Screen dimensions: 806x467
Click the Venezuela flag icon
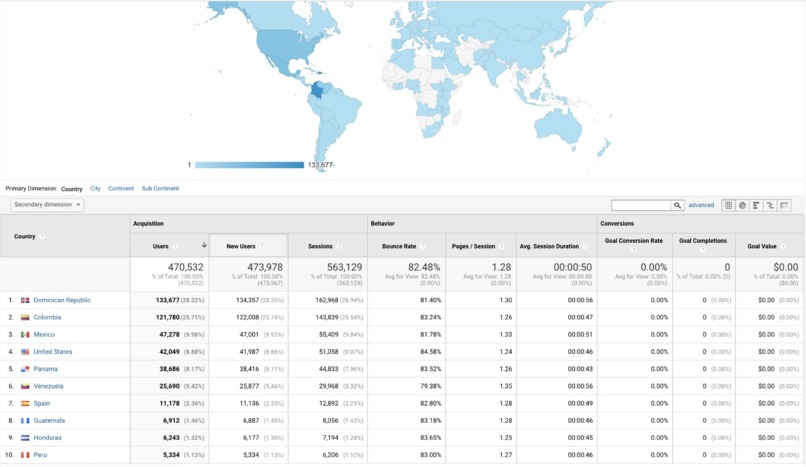[25, 386]
